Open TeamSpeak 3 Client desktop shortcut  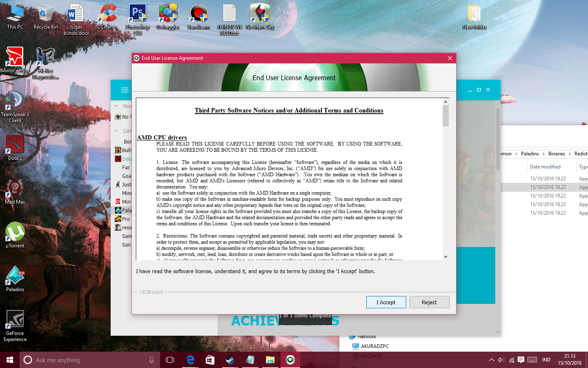15,107
